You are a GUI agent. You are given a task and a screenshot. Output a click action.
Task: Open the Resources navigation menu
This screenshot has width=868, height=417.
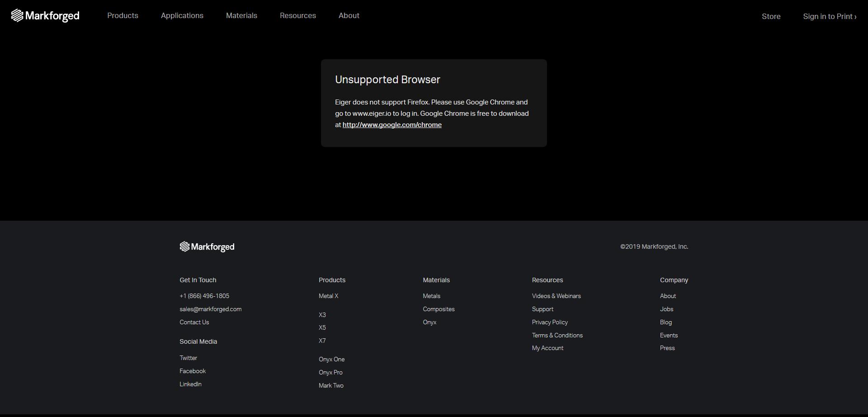[x=297, y=15]
